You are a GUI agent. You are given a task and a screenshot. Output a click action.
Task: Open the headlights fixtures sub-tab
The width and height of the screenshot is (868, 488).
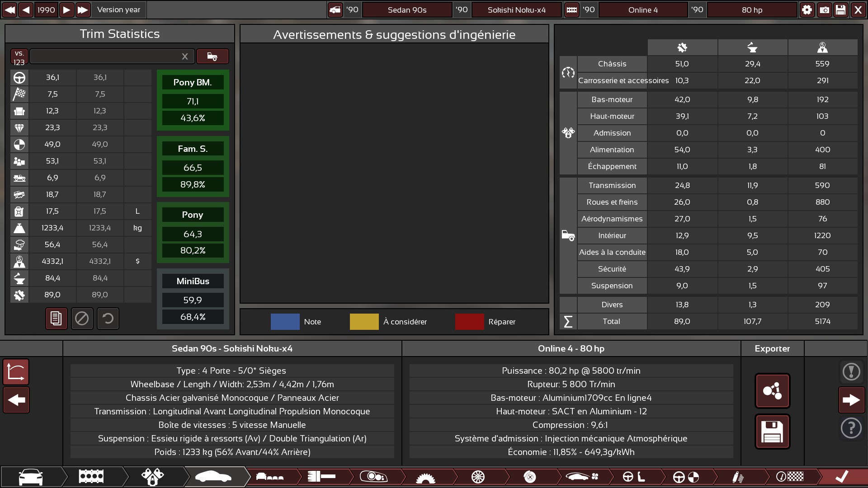(373, 477)
